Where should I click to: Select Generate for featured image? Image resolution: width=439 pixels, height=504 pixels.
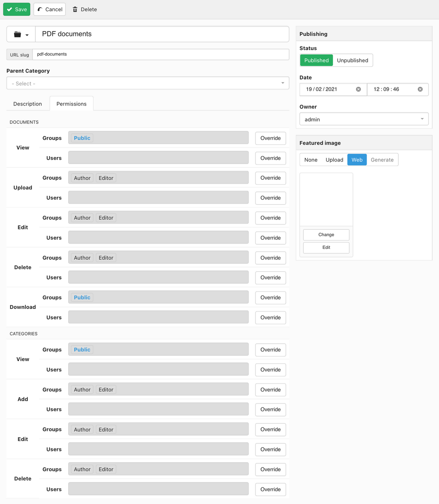point(382,160)
